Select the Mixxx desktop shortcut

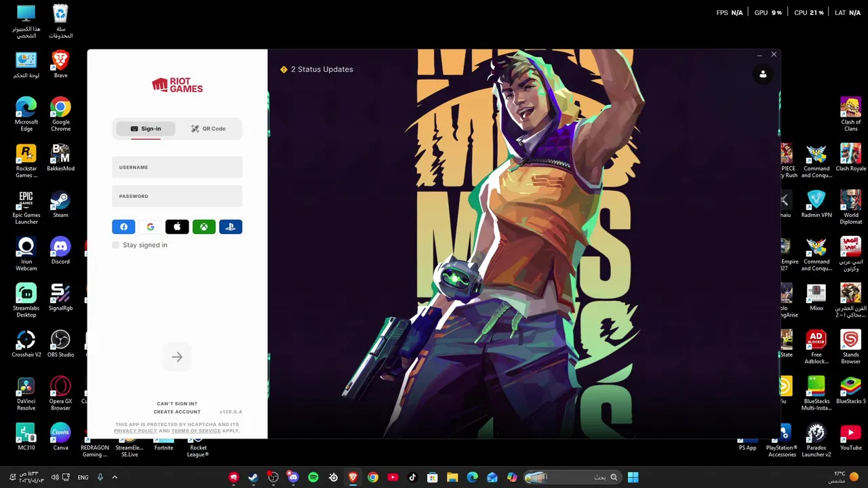816,298
